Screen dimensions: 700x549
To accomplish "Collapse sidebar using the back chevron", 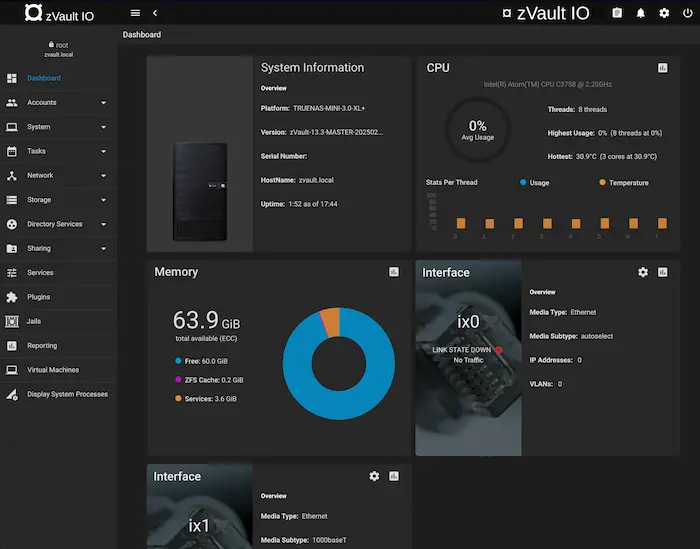I will tap(155, 13).
